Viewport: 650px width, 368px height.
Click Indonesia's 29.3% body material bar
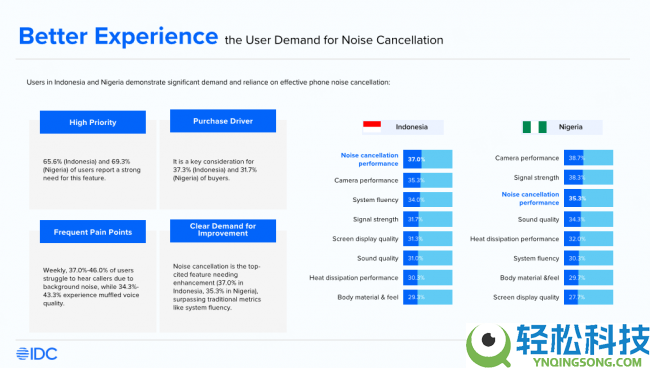tap(427, 297)
